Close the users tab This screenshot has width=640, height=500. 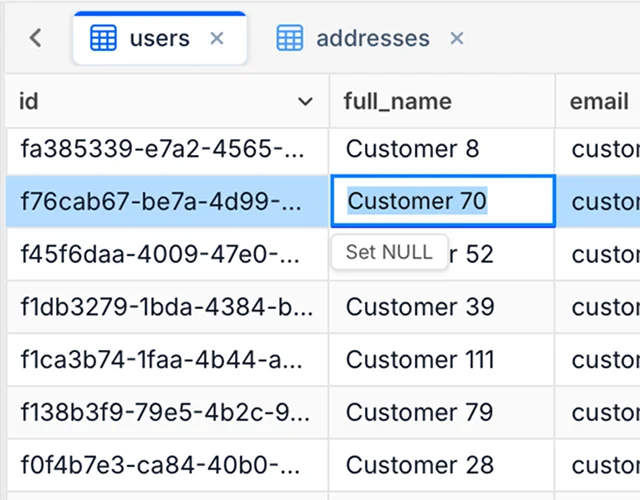coord(217,38)
